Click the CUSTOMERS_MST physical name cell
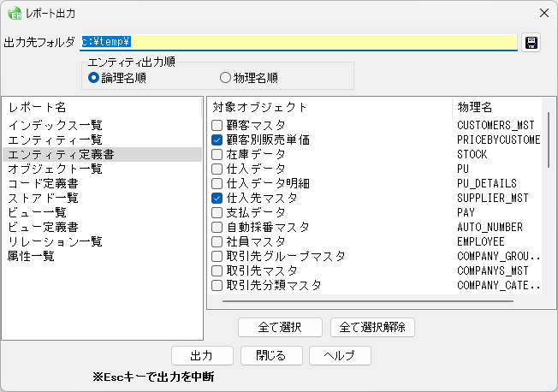The width and height of the screenshot is (558, 392). pyautogui.click(x=496, y=125)
